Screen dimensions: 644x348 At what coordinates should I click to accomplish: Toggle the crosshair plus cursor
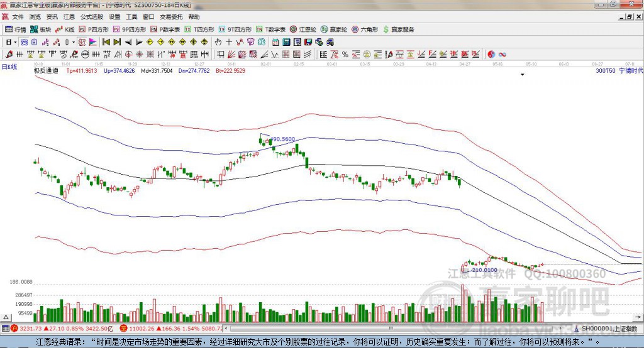[229, 42]
